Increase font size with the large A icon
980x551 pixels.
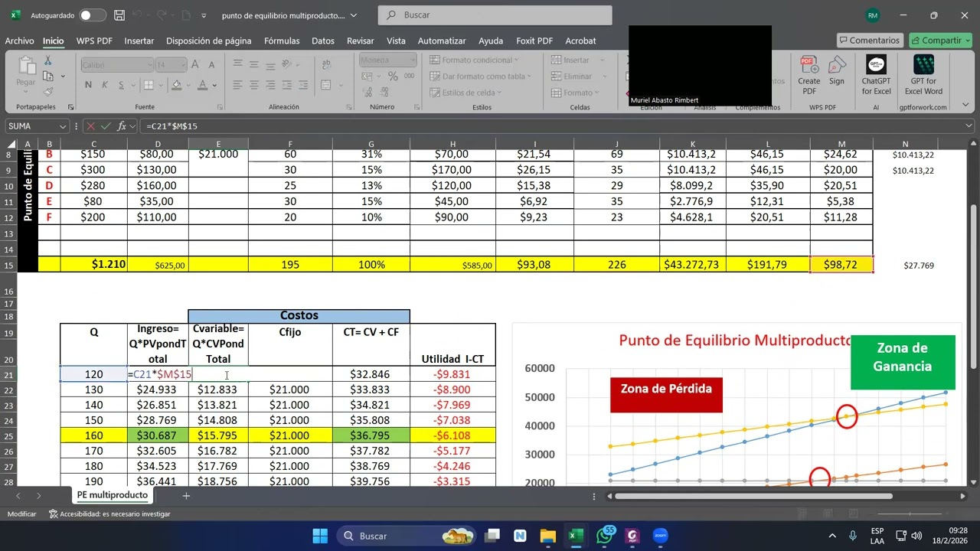pos(195,65)
